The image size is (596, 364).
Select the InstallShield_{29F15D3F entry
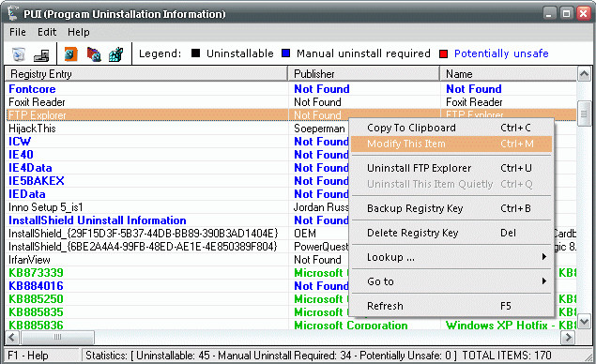coord(144,234)
